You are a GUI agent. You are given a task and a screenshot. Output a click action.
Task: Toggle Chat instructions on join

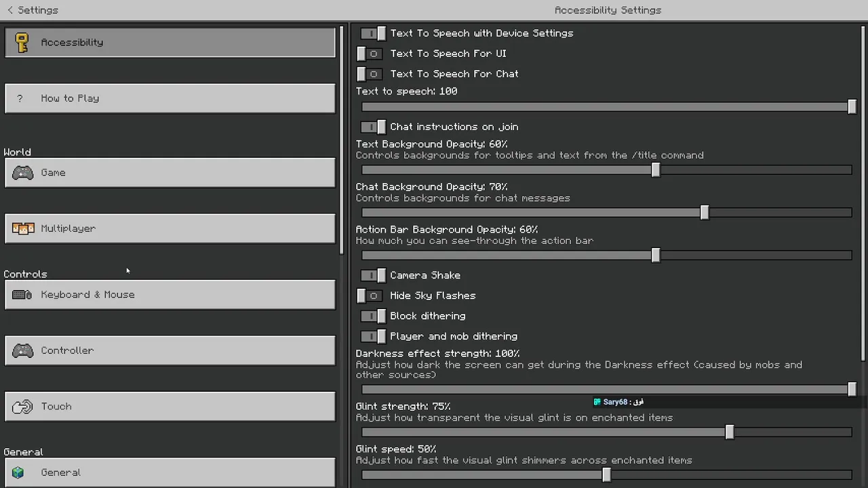tap(372, 127)
